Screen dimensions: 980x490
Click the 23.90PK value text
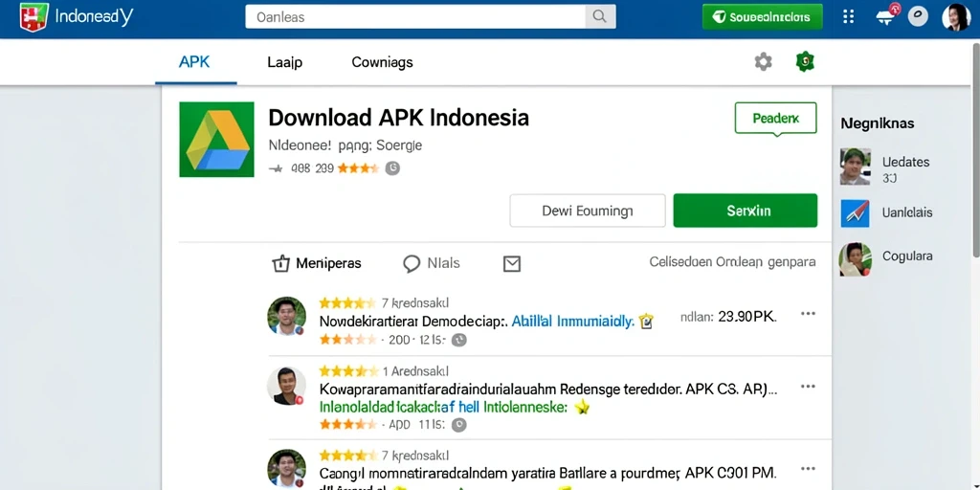[746, 317]
